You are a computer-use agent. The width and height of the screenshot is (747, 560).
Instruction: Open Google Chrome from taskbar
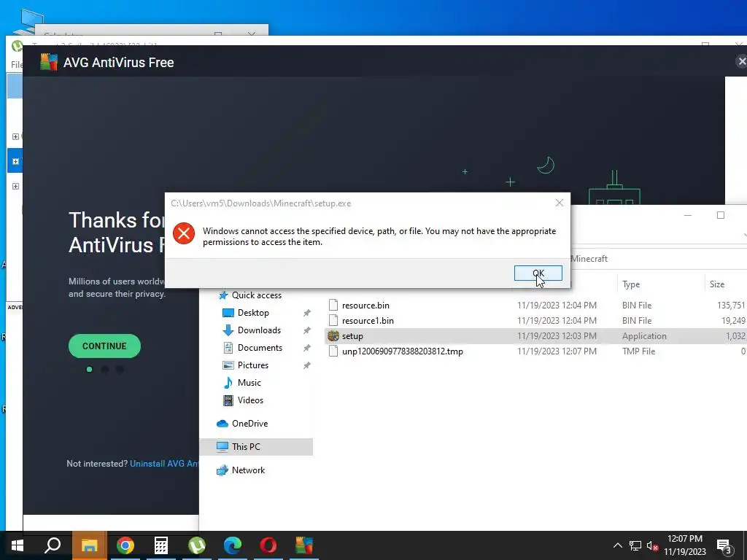tap(125, 545)
